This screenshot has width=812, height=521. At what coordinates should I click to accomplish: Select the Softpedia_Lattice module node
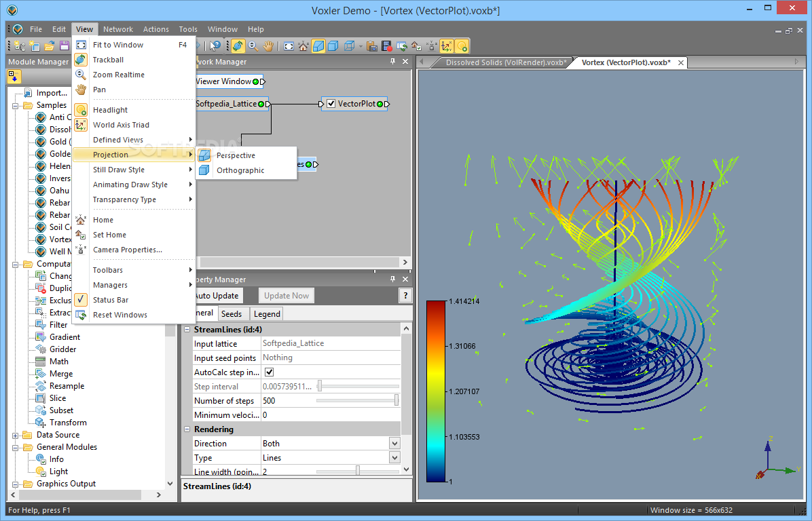(x=231, y=104)
